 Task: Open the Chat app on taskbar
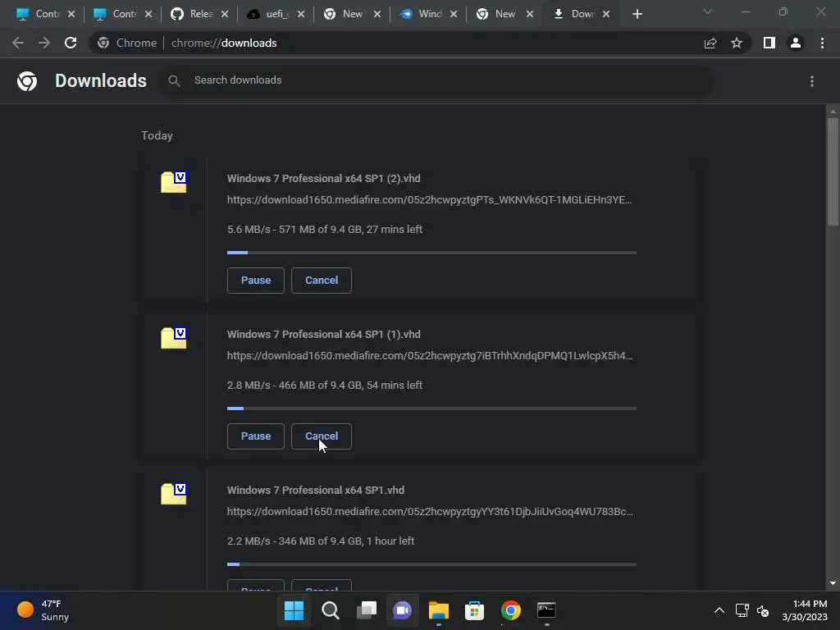(x=402, y=610)
